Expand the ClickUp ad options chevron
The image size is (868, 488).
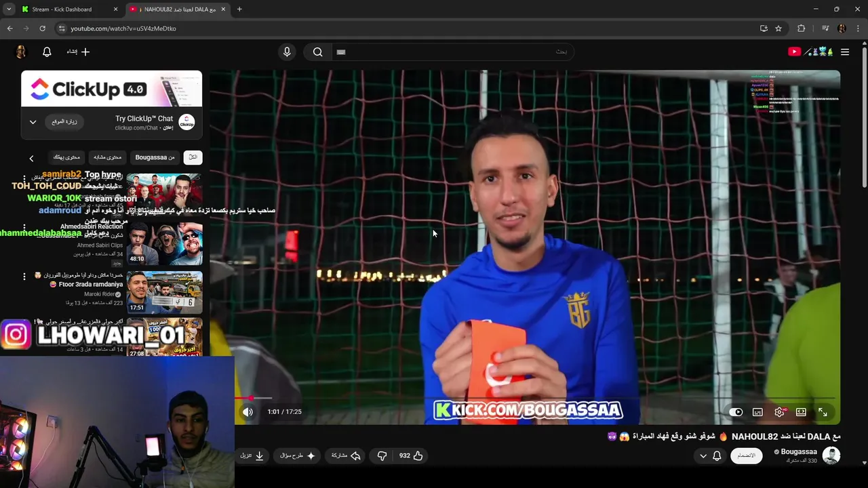(33, 122)
